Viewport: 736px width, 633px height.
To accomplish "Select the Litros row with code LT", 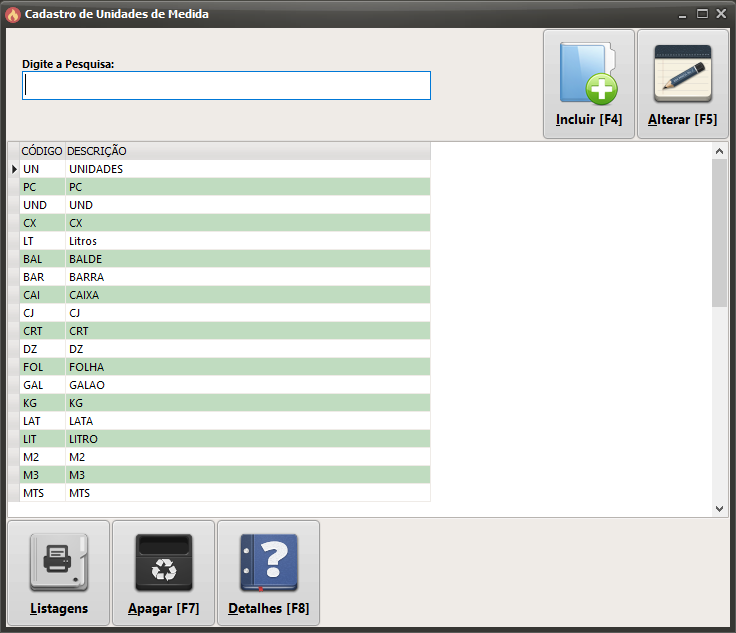I will click(83, 241).
